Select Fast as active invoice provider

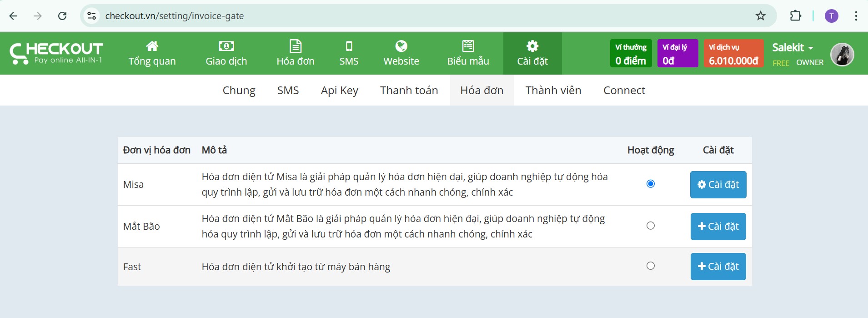click(x=651, y=266)
